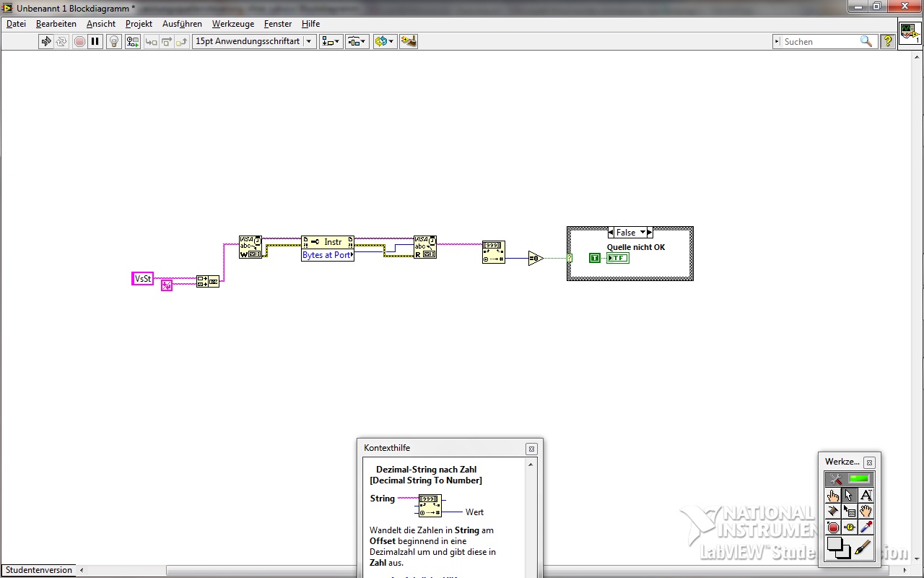Close the Kontexthilfe window

coord(531,449)
